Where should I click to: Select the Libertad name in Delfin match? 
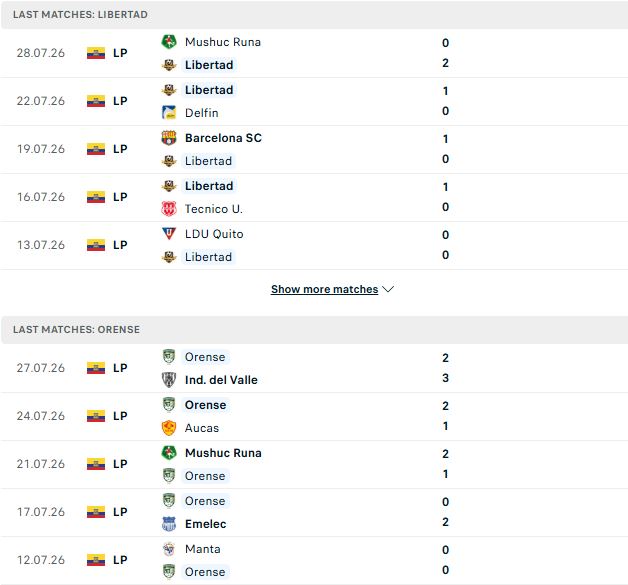tap(209, 90)
